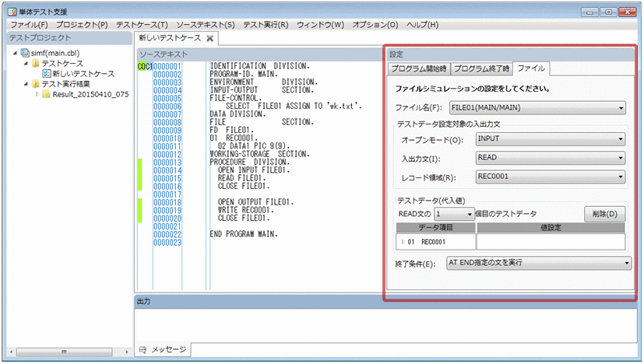Click the 値設定 column header
Screen dimensions: 644x364
pos(551,227)
